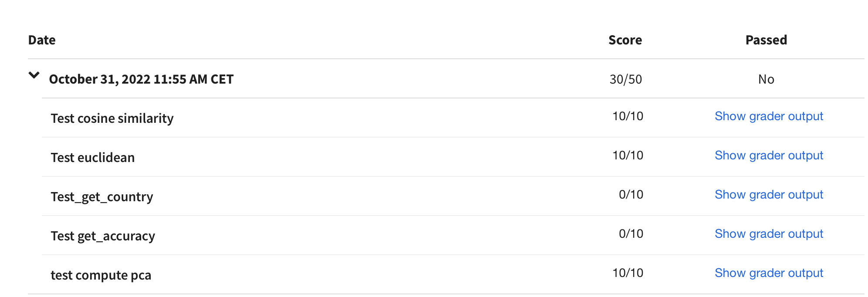868x297 pixels.
Task: Click the 10/10 score for test compute pca
Action: (628, 273)
